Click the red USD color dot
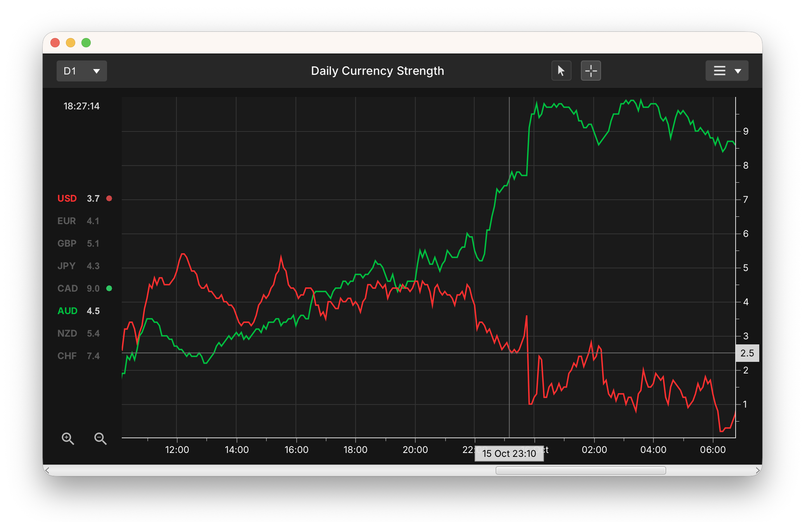 point(109,199)
